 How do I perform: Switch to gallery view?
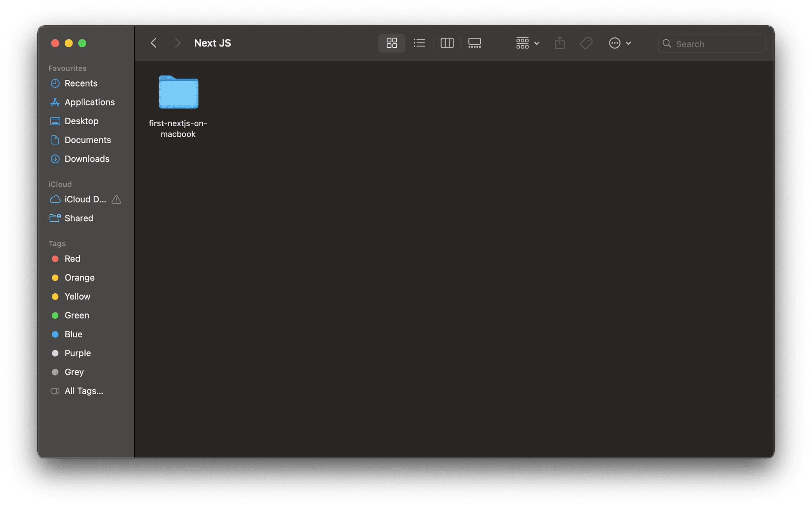(x=474, y=43)
